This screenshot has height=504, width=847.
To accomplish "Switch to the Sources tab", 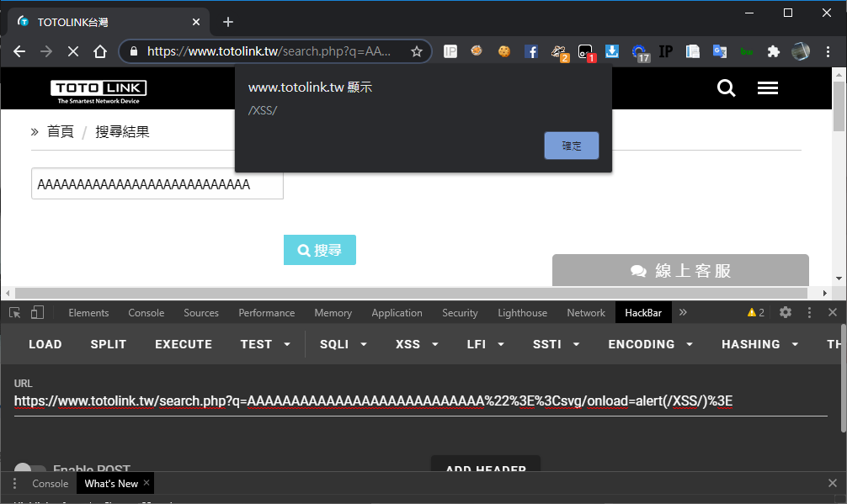I will click(x=201, y=312).
